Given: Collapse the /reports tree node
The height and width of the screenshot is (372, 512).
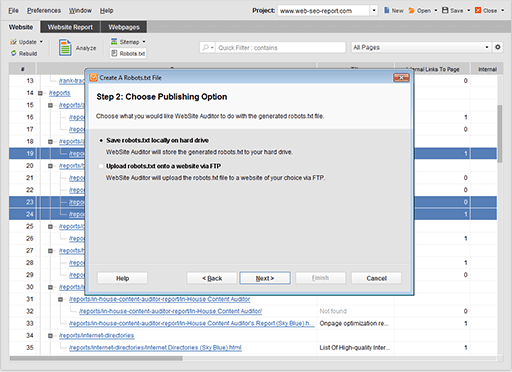Looking at the screenshot, I should (x=40, y=93).
